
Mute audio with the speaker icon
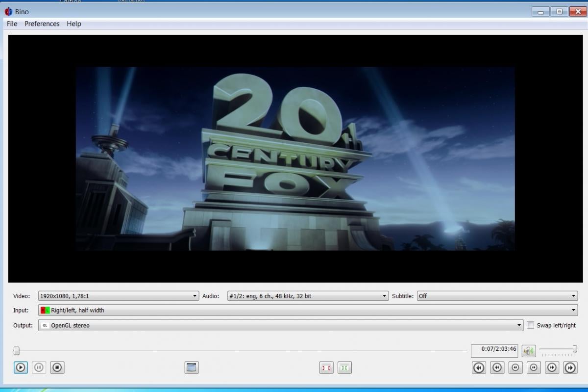528,351
